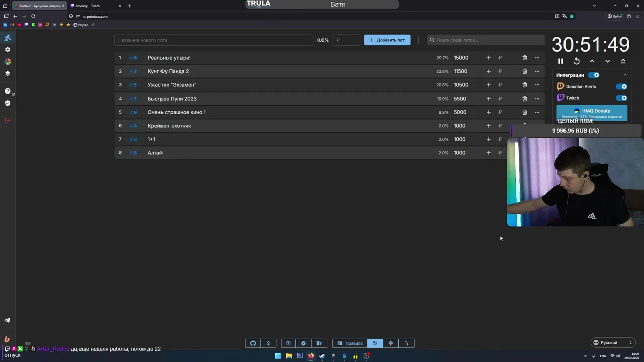Image resolution: width=644 pixels, height=362 pixels.
Task: Switch to the Servernyi - Twitch tab
Action: 96,6
